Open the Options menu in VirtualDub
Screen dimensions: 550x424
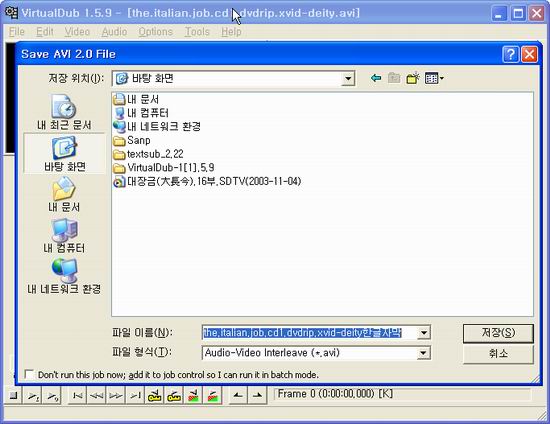click(155, 32)
